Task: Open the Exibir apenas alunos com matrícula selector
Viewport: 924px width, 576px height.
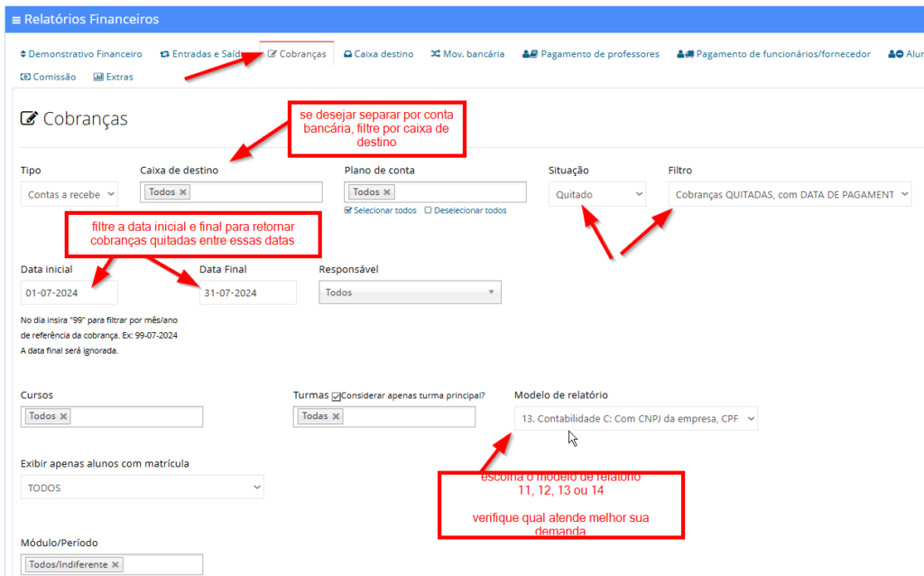Action: (142, 487)
